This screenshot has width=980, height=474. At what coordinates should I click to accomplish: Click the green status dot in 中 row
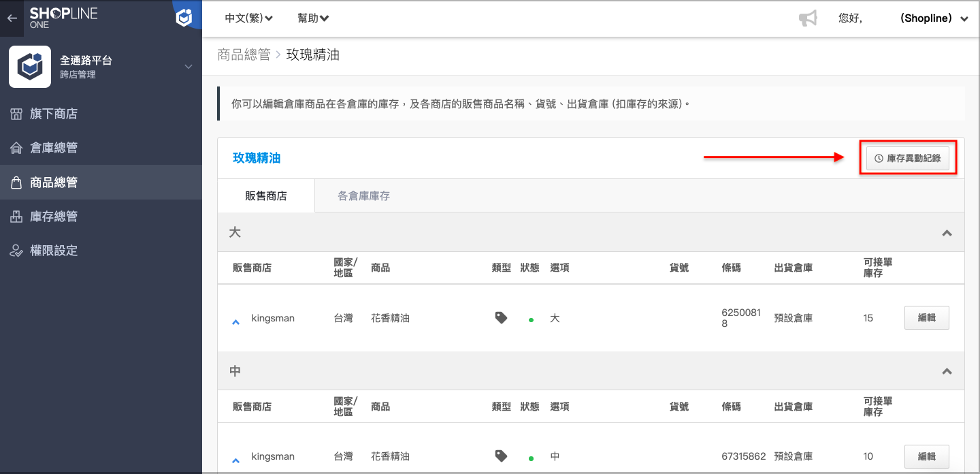(x=531, y=459)
